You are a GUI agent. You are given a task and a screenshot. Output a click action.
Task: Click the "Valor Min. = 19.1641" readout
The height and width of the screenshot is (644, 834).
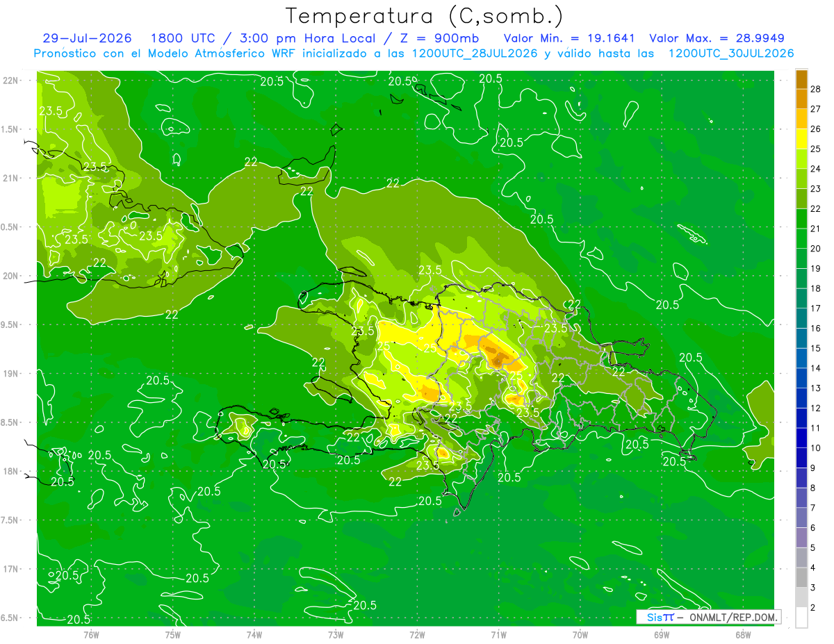[x=569, y=38]
